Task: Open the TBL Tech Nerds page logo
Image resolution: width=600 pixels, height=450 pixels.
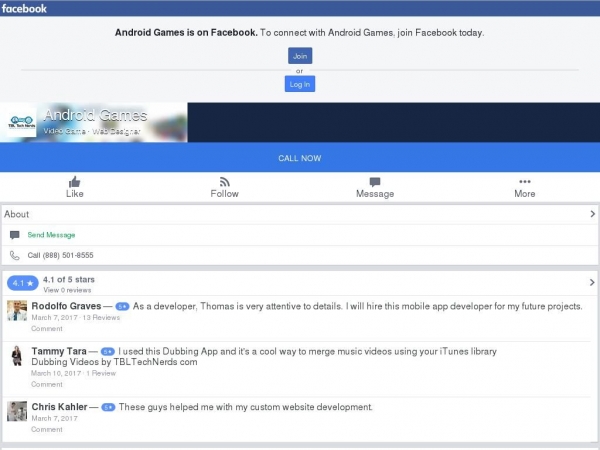Action: coord(21,122)
